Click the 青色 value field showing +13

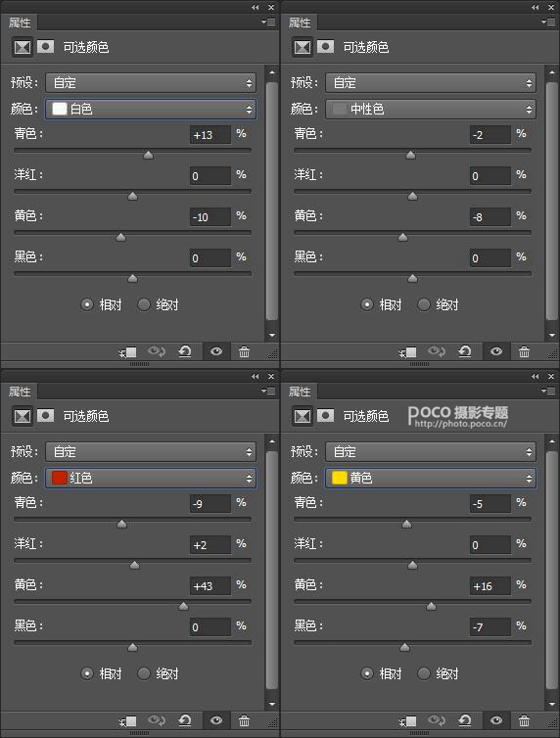[x=210, y=135]
